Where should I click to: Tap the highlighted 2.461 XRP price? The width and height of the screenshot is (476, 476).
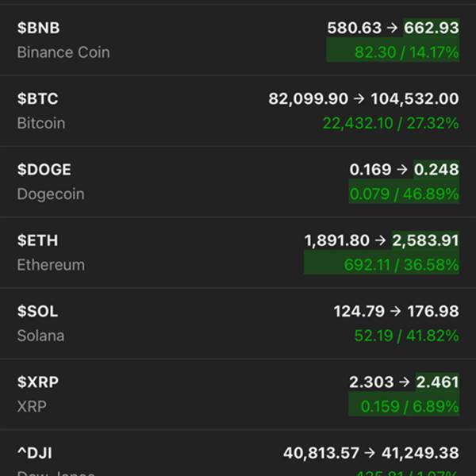coord(437,382)
